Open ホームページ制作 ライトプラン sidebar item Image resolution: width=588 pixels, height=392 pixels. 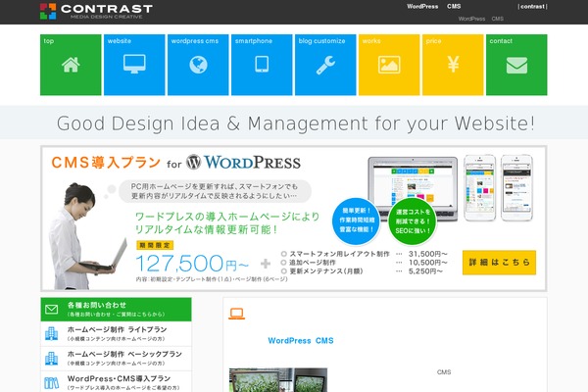(x=116, y=333)
